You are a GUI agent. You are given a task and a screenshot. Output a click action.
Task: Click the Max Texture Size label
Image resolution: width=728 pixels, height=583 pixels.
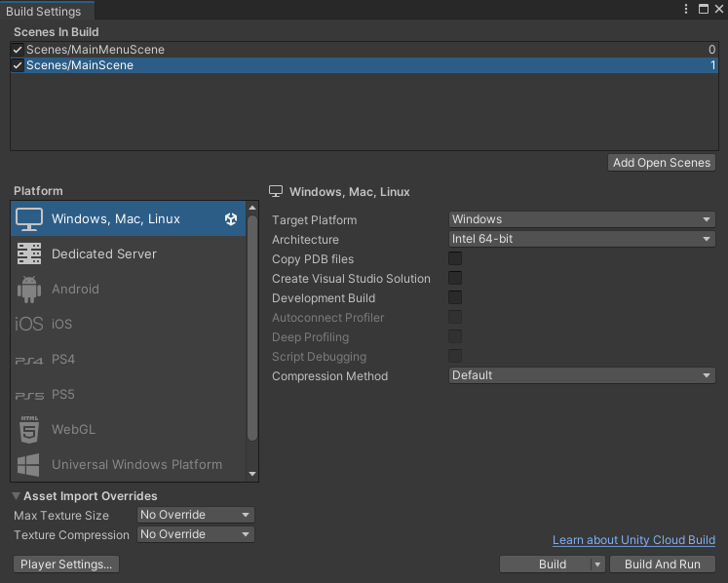tap(61, 516)
